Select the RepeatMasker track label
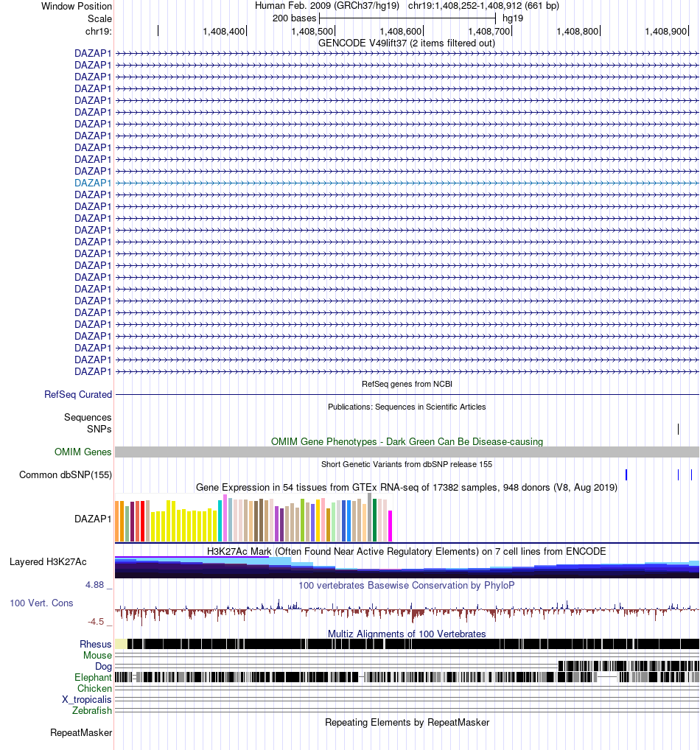The image size is (700, 750). 81,733
